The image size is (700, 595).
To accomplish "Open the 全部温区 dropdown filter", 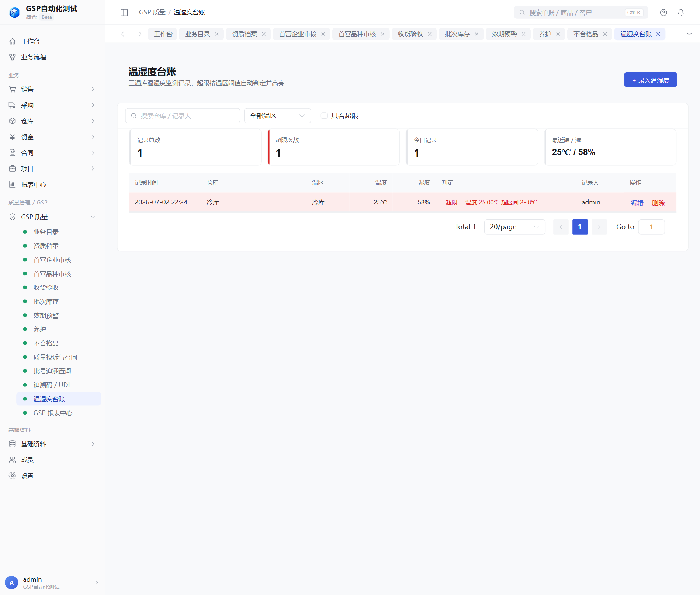I will (x=277, y=116).
